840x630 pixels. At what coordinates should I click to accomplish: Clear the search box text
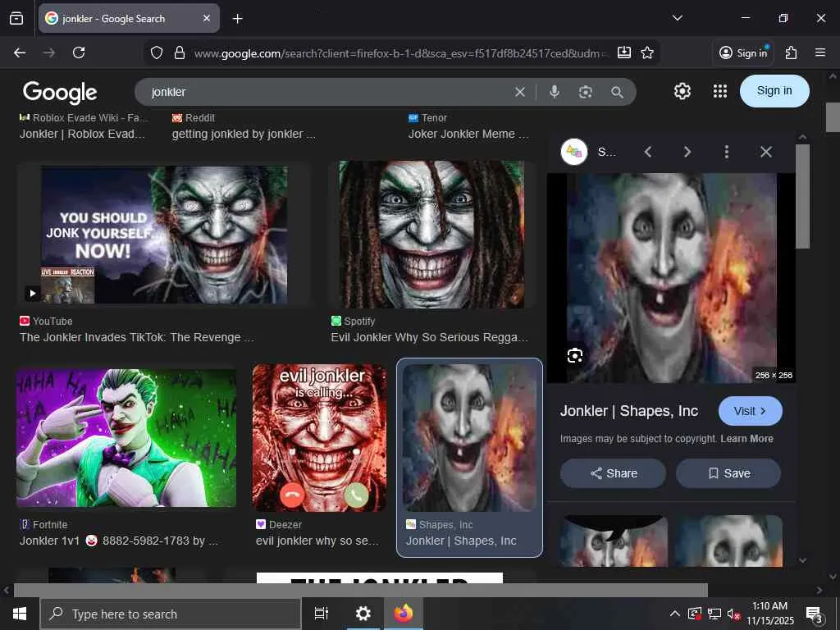pyautogui.click(x=519, y=92)
